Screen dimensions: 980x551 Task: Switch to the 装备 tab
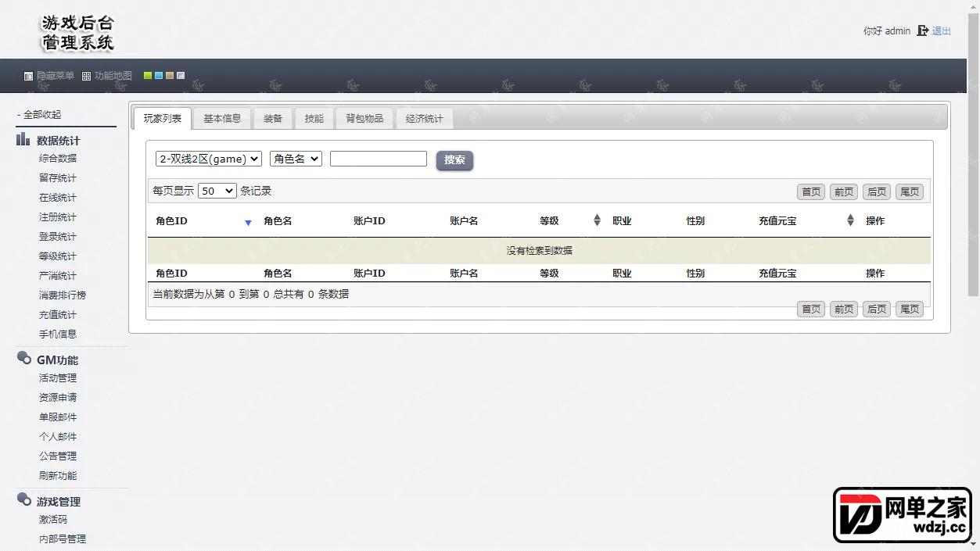click(x=273, y=119)
